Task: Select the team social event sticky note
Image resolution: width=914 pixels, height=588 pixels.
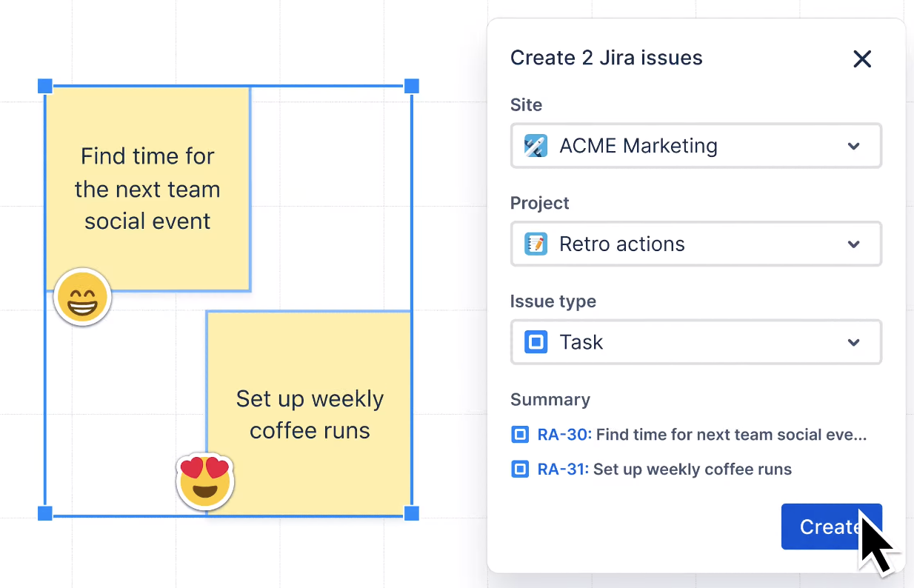Action: (147, 187)
